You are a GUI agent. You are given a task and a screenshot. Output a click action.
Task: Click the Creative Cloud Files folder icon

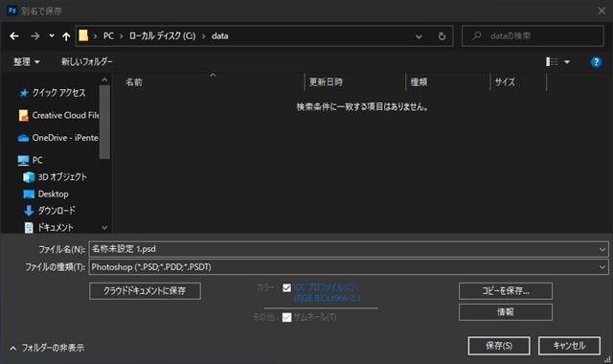(x=23, y=115)
